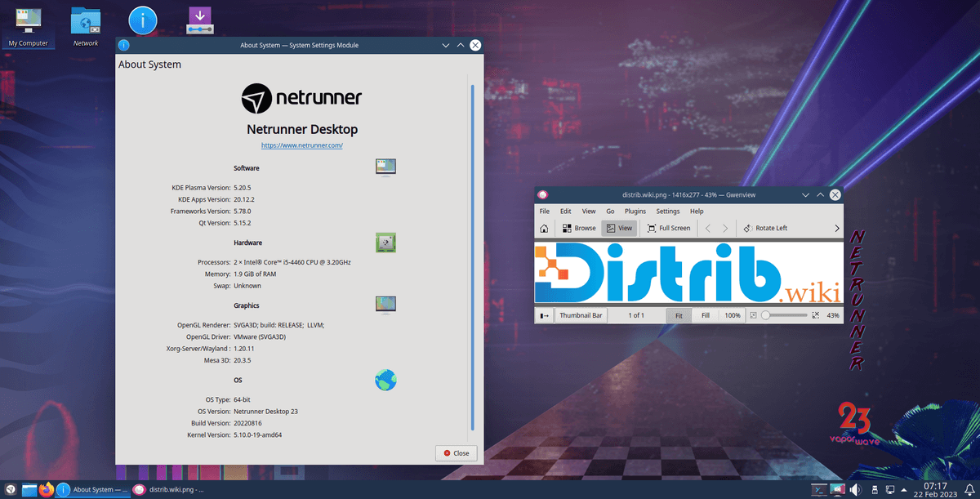Open the desktop display panel icon
Image resolution: width=980 pixels, height=499 pixels.
(x=837, y=490)
